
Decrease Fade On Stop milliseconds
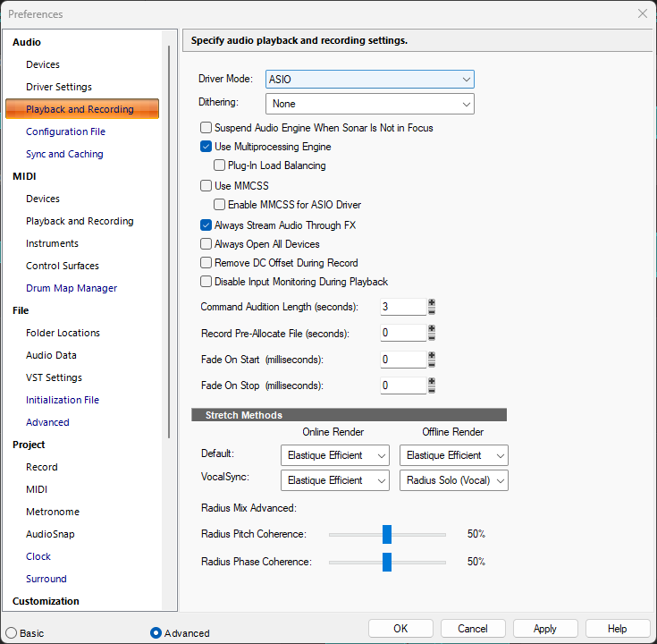[x=432, y=389]
